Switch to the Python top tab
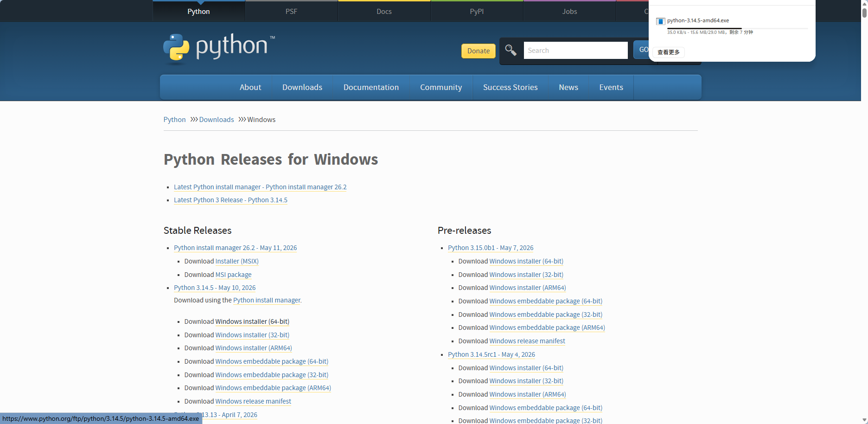The height and width of the screenshot is (424, 868). pos(198,12)
